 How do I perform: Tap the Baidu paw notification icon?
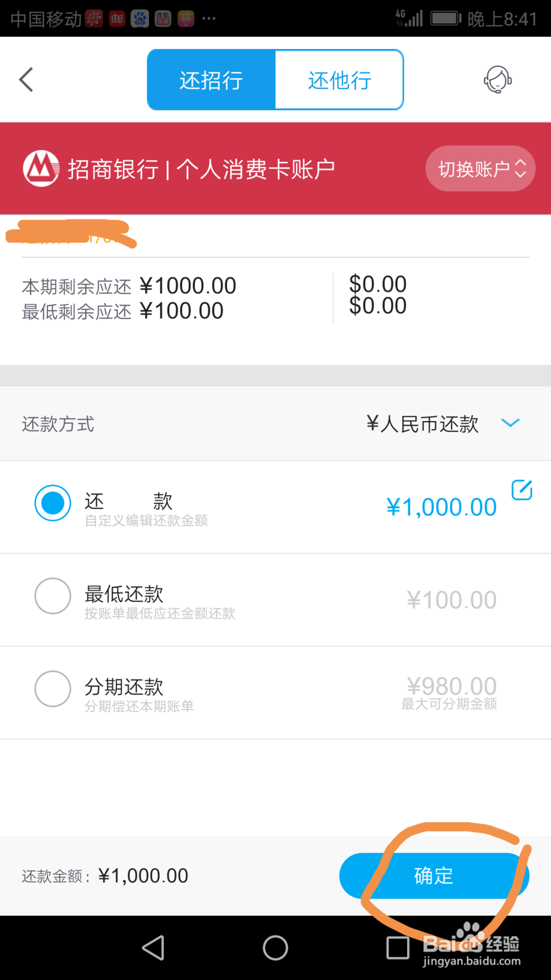coord(140,19)
